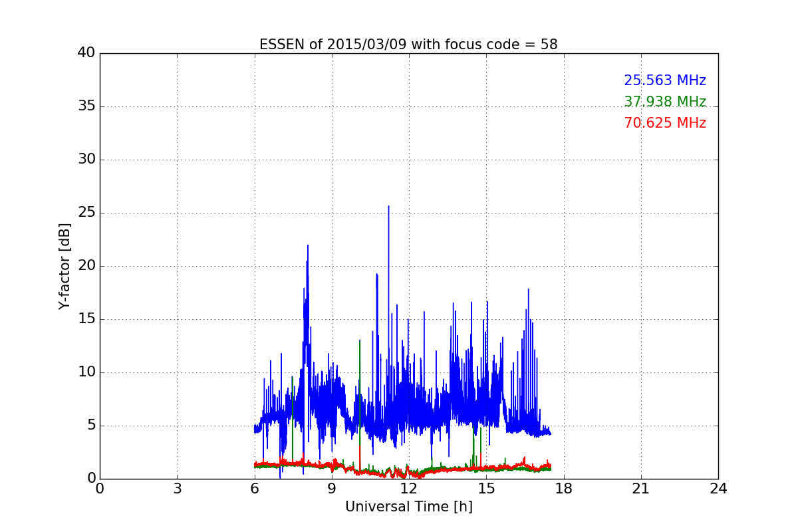The image size is (798, 532).
Task: Click the x-axis tick label 24
Action: point(718,488)
